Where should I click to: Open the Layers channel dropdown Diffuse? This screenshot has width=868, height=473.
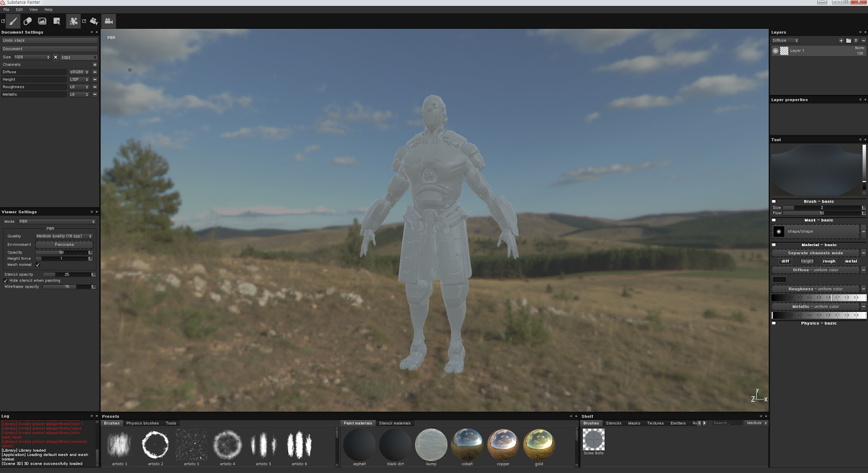[785, 41]
